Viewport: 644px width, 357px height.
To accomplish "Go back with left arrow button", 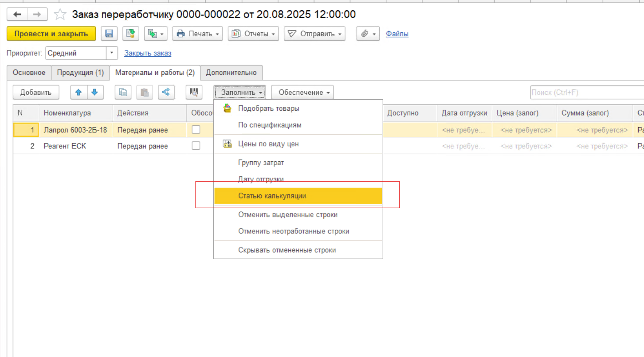I will pyautogui.click(x=17, y=15).
